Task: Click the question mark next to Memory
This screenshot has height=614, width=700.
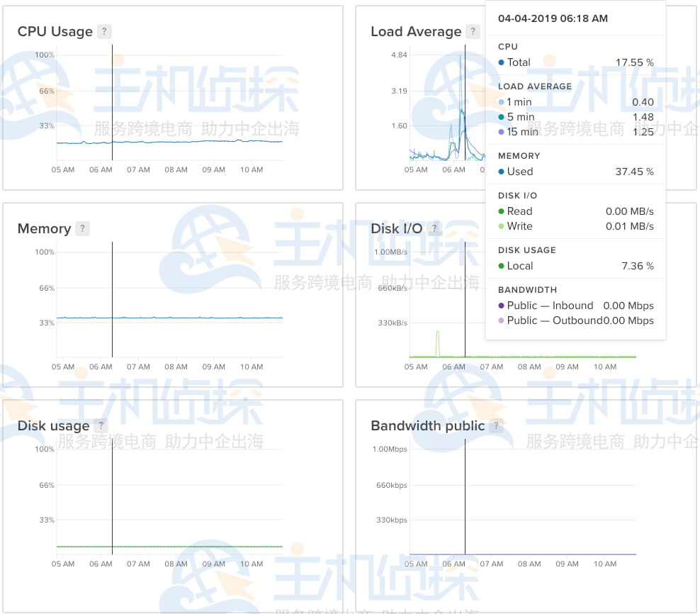Action: [x=82, y=228]
